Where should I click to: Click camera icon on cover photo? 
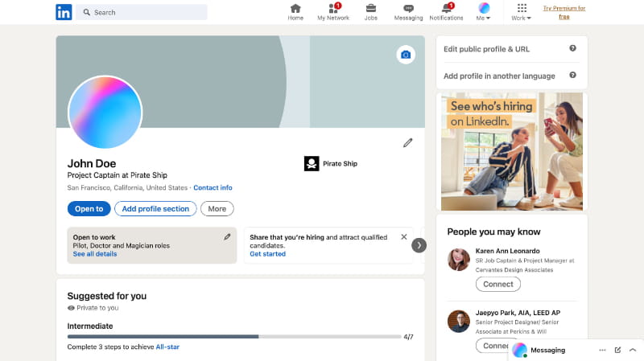tap(406, 55)
